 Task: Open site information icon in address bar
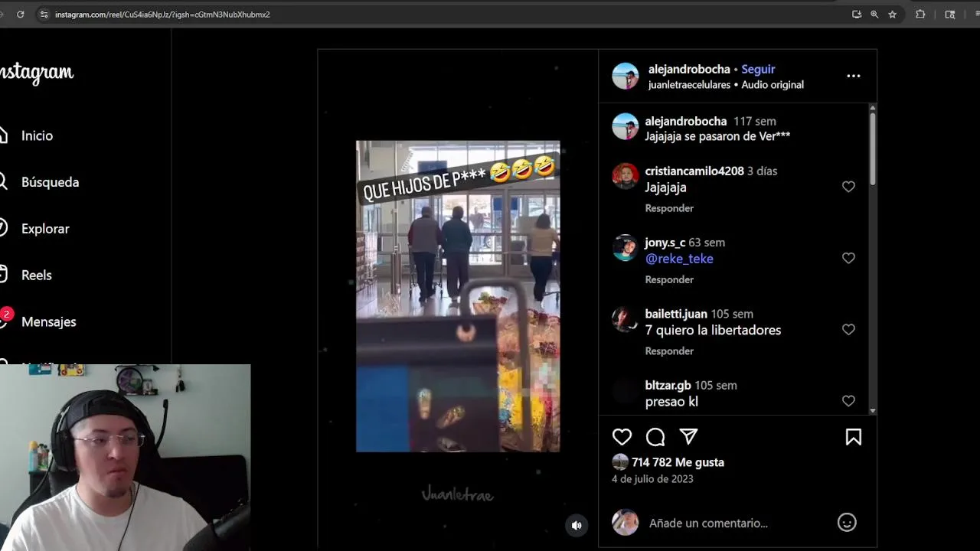[x=44, y=15]
